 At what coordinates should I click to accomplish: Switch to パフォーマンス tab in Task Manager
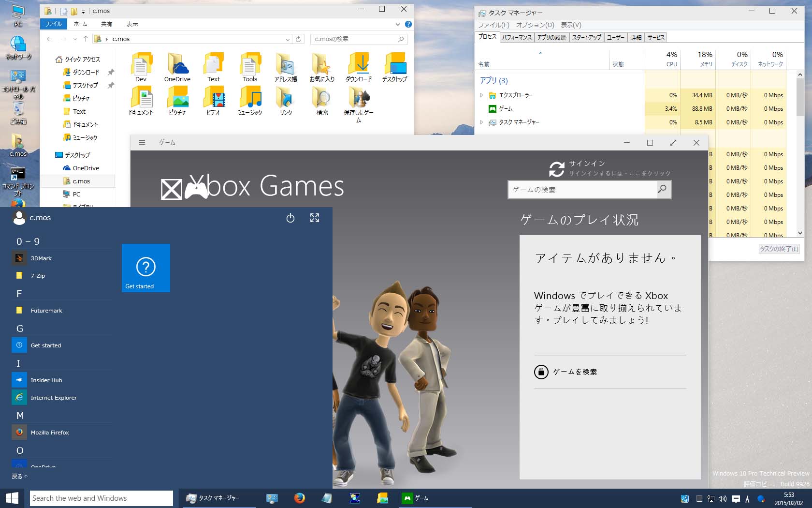coord(517,37)
